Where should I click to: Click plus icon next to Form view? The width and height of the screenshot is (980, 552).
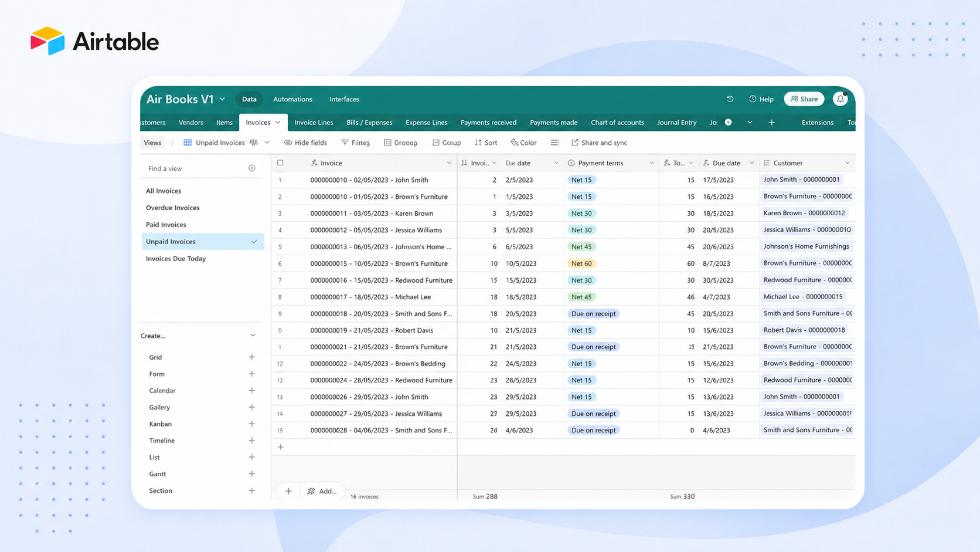pyautogui.click(x=252, y=374)
